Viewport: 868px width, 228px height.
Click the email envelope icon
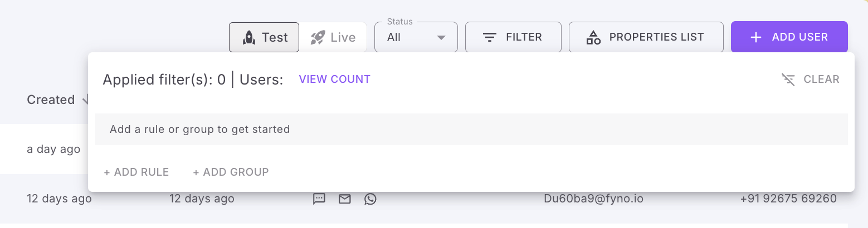[345, 199]
